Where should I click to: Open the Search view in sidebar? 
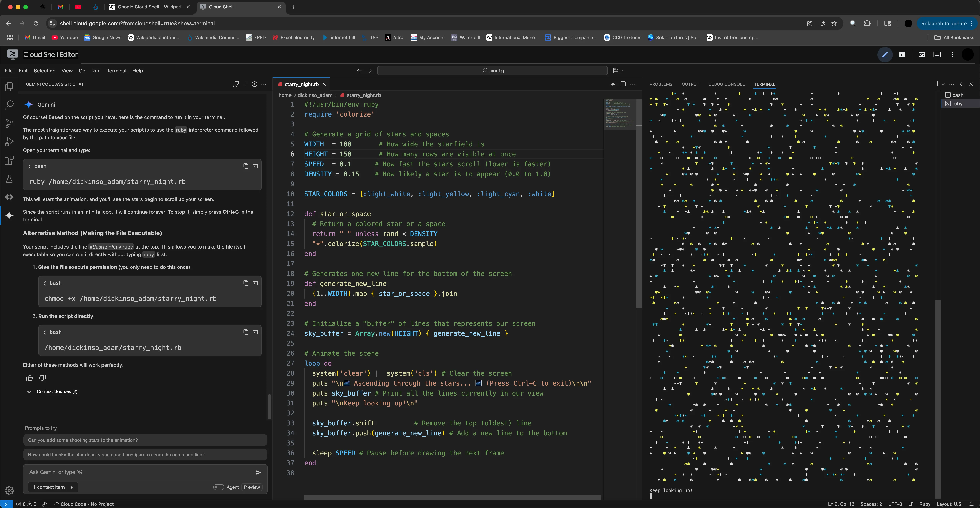9,105
